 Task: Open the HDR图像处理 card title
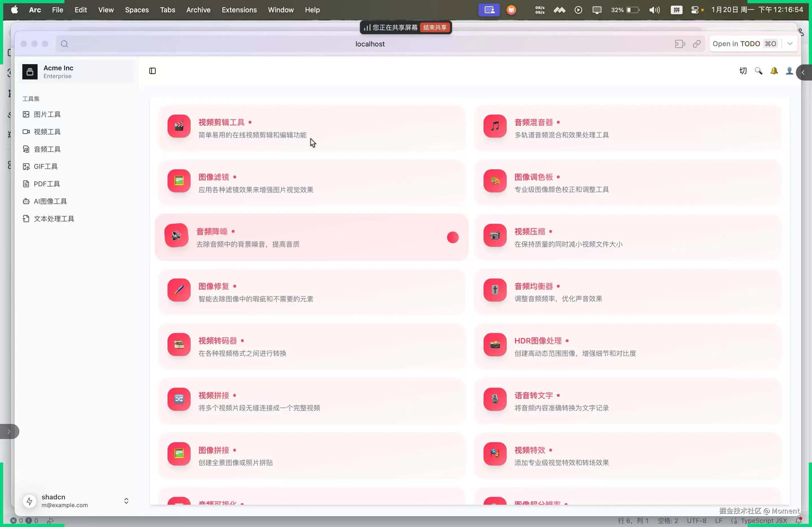tap(538, 340)
